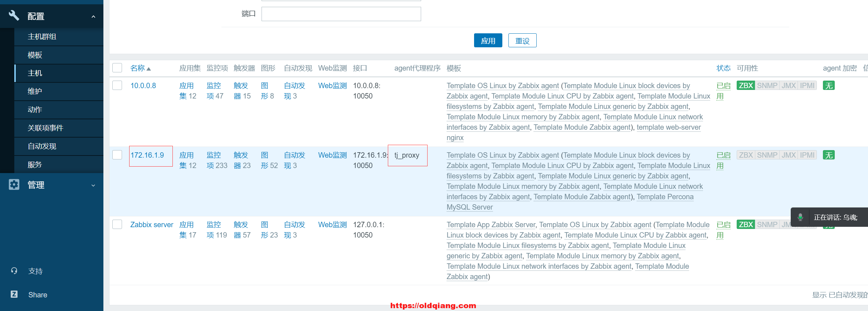Open the Zabbix server host
The height and width of the screenshot is (311, 868).
click(152, 225)
